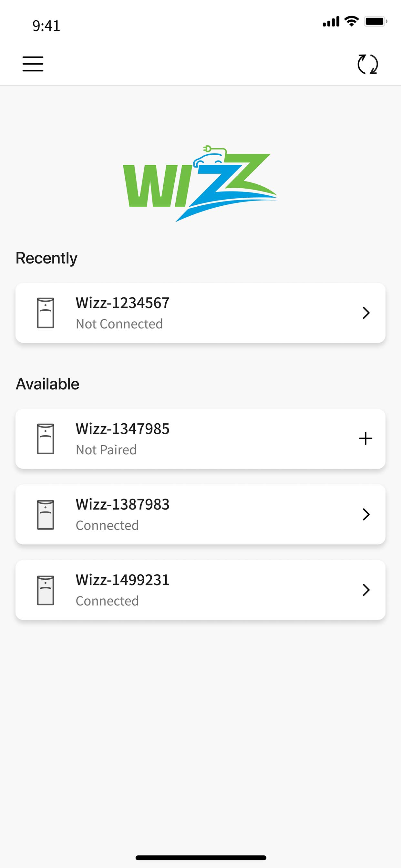This screenshot has height=868, width=401.
Task: Select the Wizz-1234567 device name
Action: (123, 303)
